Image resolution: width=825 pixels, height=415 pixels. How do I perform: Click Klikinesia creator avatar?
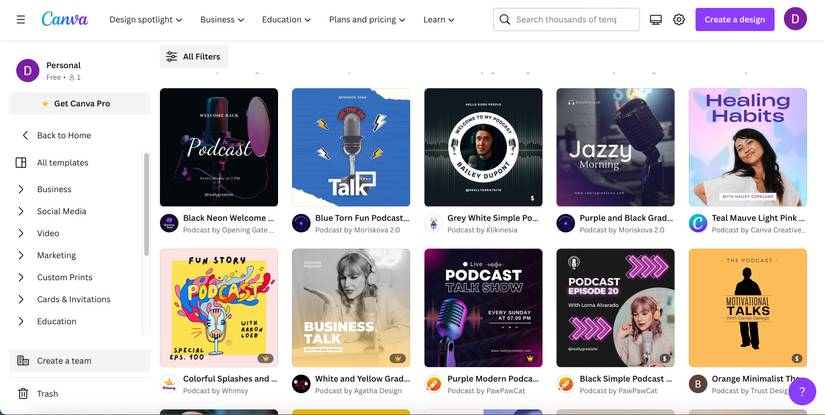(x=434, y=223)
